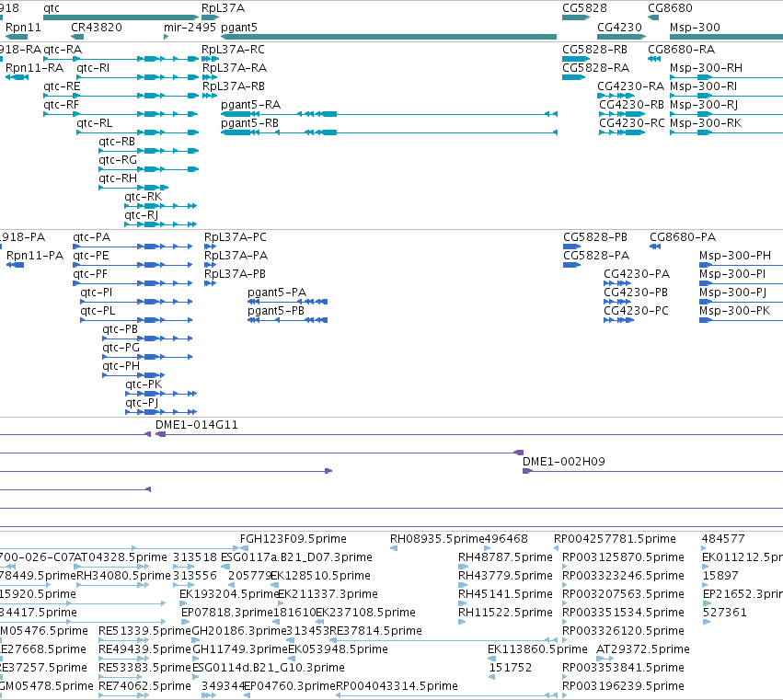The image size is (783, 700).
Task: Click transcript RpL37A-RC
Action: click(210, 59)
